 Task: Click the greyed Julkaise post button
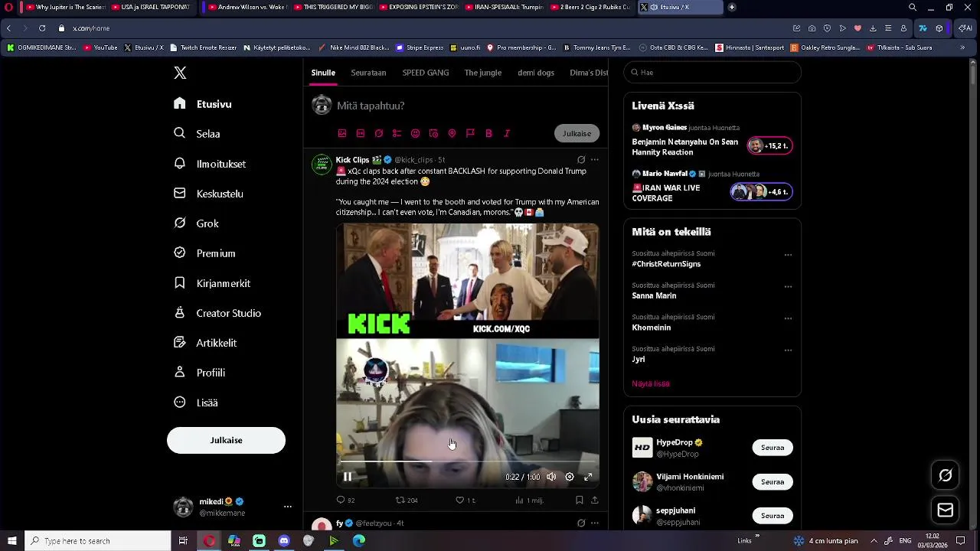click(577, 133)
